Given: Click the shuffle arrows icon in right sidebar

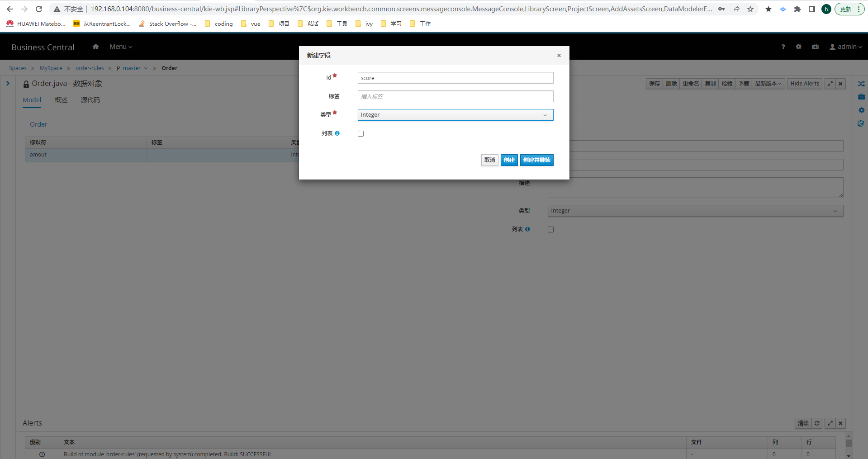Looking at the screenshot, I should pos(861,84).
